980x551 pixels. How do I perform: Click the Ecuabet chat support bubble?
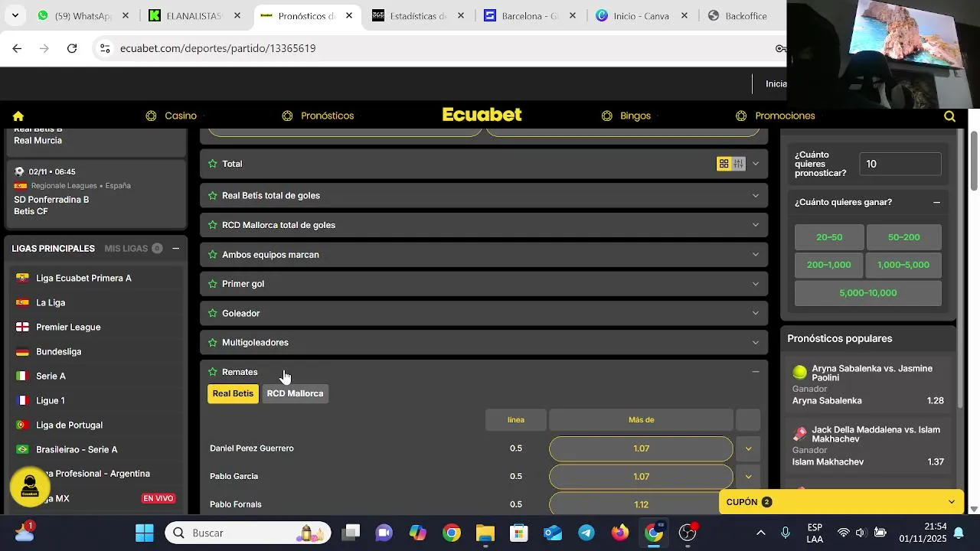30,486
